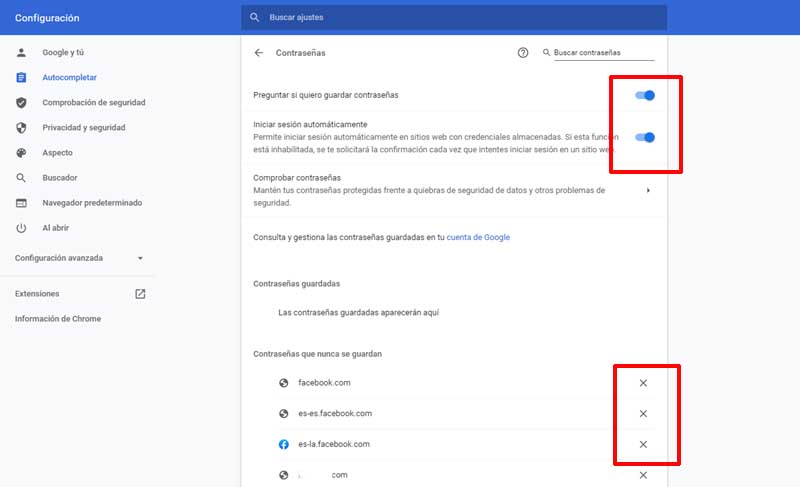Remove facebook.com from never-saved list
Screen dimensions: 800x487
click(643, 383)
